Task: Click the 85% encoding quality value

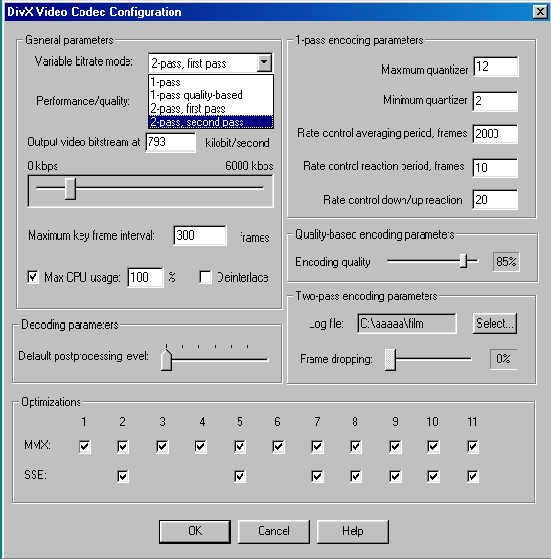Action: pyautogui.click(x=506, y=262)
